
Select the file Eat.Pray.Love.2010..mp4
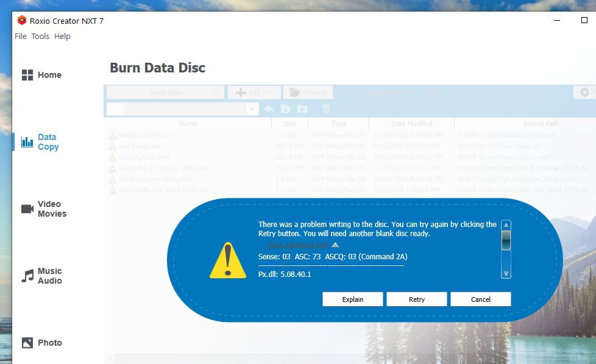point(156,179)
